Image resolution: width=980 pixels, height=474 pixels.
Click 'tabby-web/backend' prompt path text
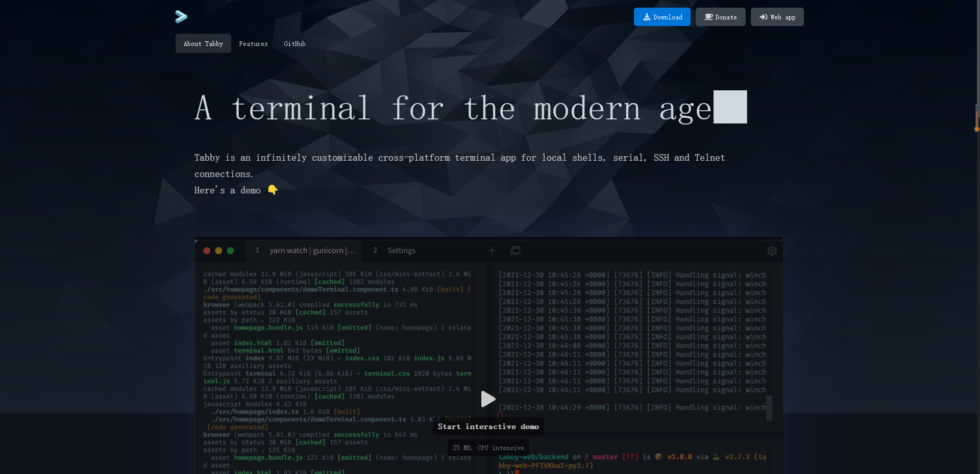[x=533, y=457]
